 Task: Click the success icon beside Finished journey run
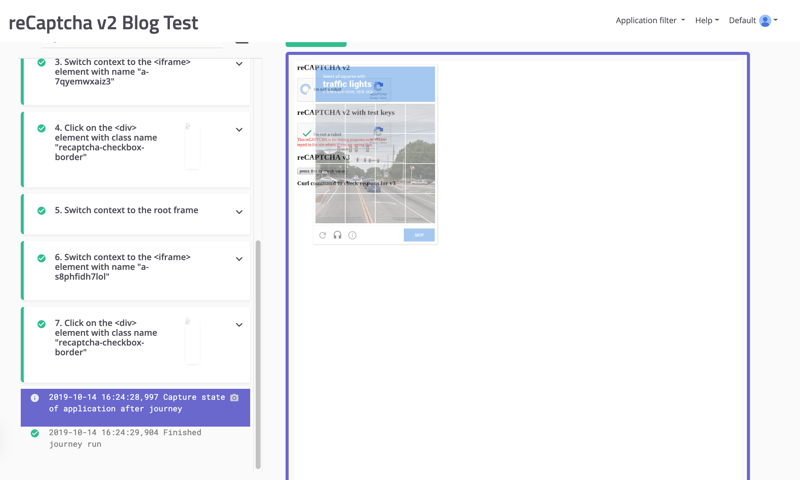tap(35, 433)
